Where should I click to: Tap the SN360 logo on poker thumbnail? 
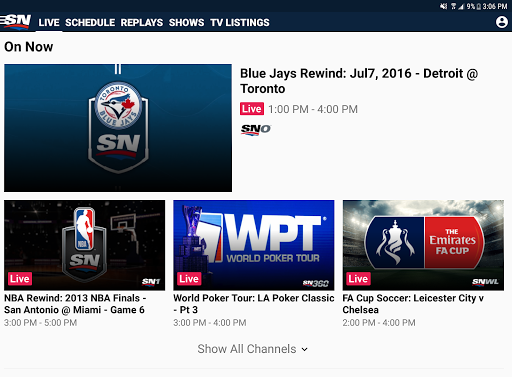click(316, 283)
